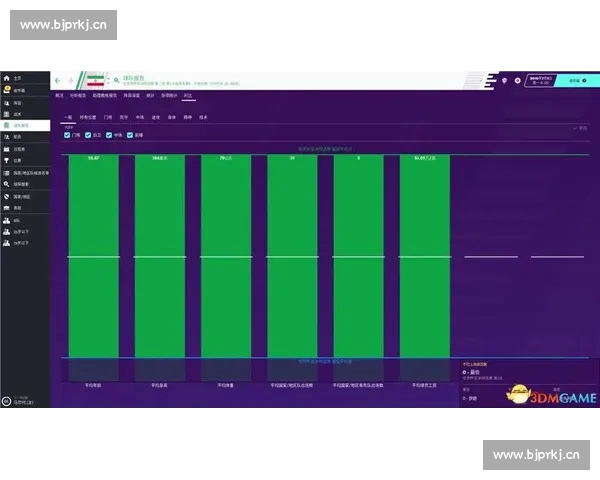Click the forward arrow navigation icon
The height and width of the screenshot is (480, 600).
70,80
